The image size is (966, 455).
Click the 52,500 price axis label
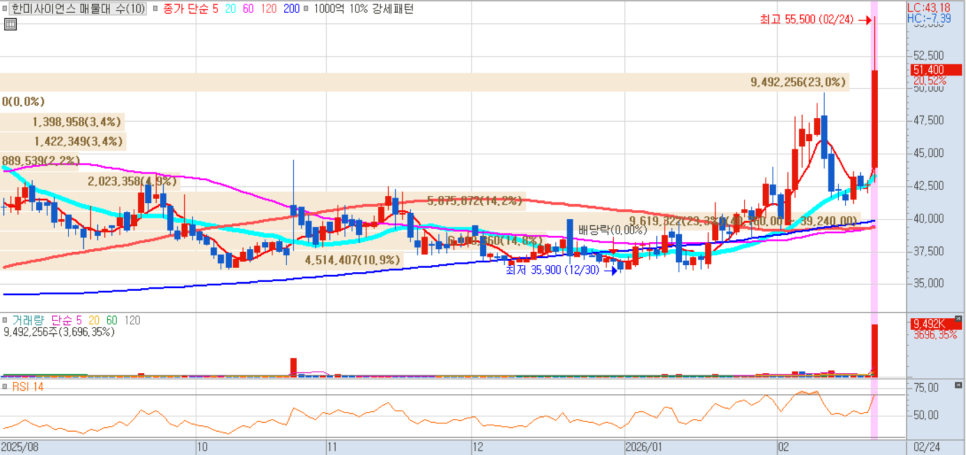[927, 55]
